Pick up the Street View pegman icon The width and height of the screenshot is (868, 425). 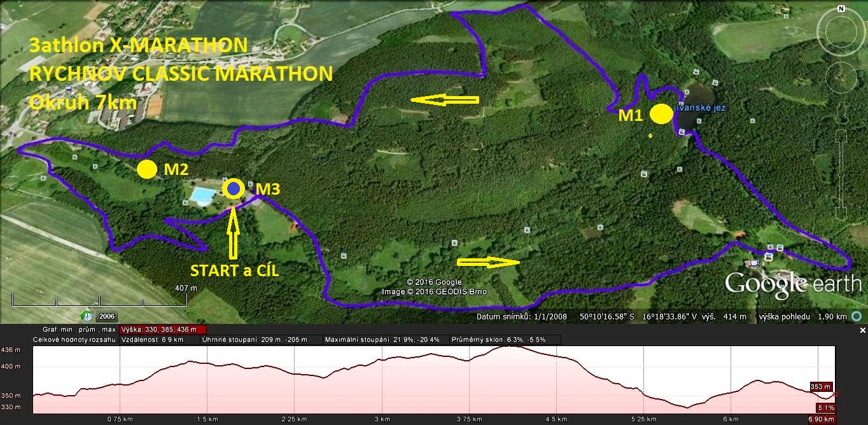click(841, 111)
